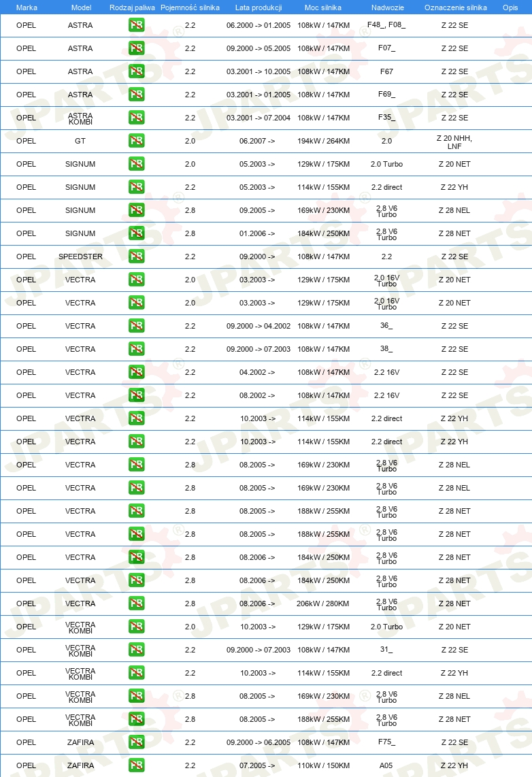Click the petrol icon in the OPEL GT row

(x=136, y=141)
